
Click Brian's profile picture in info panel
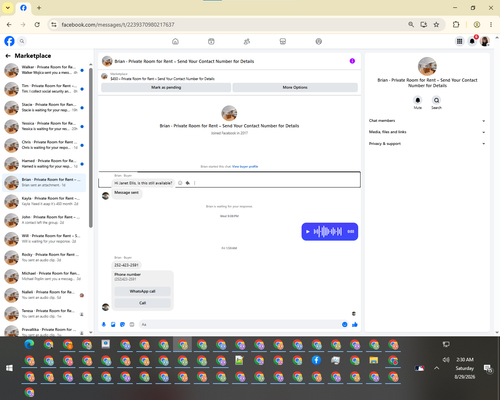click(427, 66)
